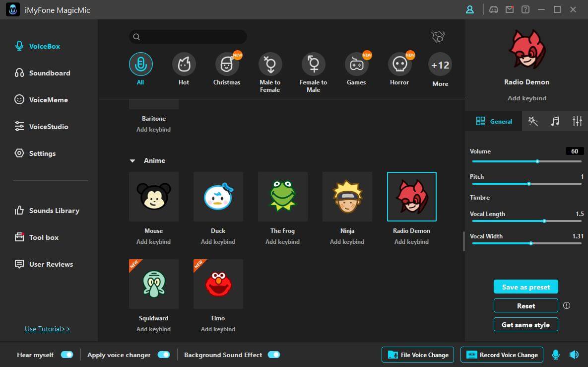Screen dimensions: 588x367
Task: Click the Use Tutorial link
Action: click(x=48, y=329)
